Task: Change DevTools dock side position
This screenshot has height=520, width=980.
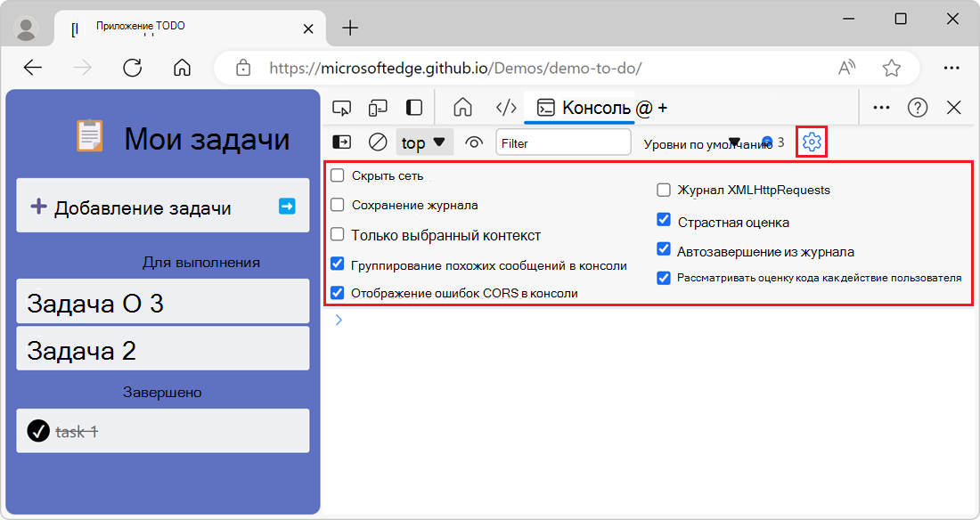Action: [x=412, y=106]
